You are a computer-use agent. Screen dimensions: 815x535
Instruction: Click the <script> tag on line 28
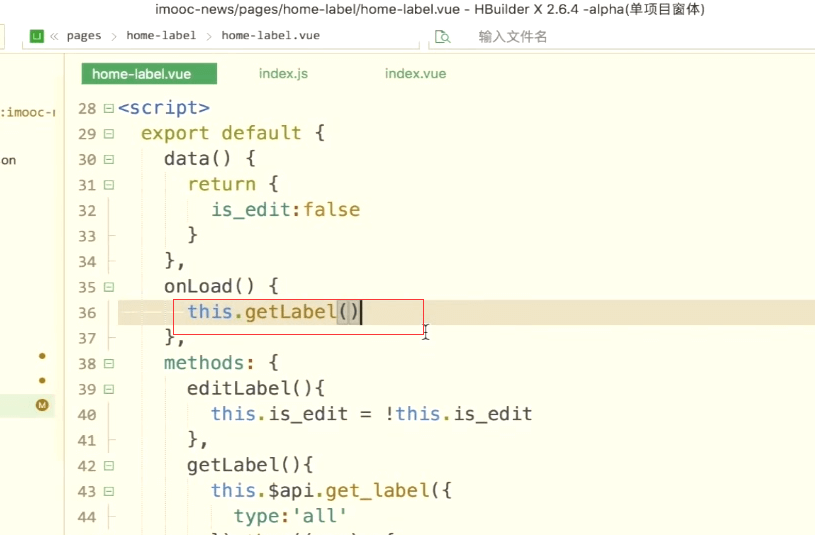(164, 108)
